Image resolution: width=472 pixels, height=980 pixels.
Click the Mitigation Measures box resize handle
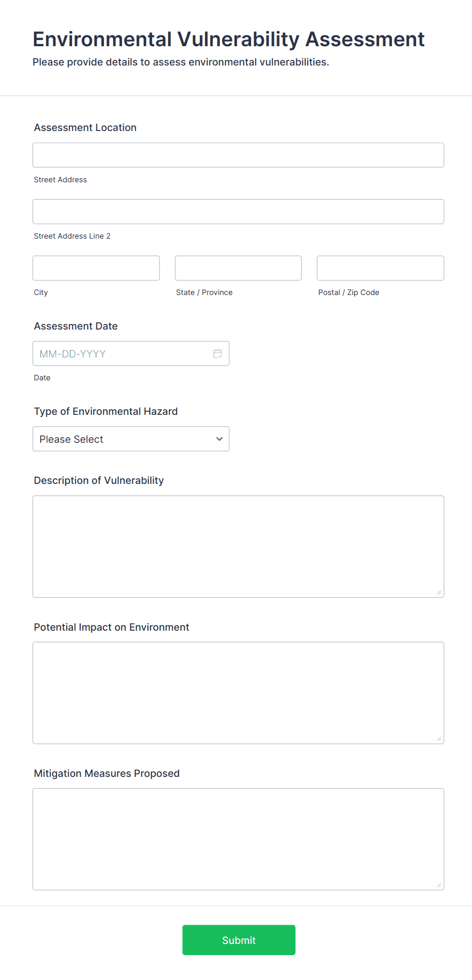(439, 885)
